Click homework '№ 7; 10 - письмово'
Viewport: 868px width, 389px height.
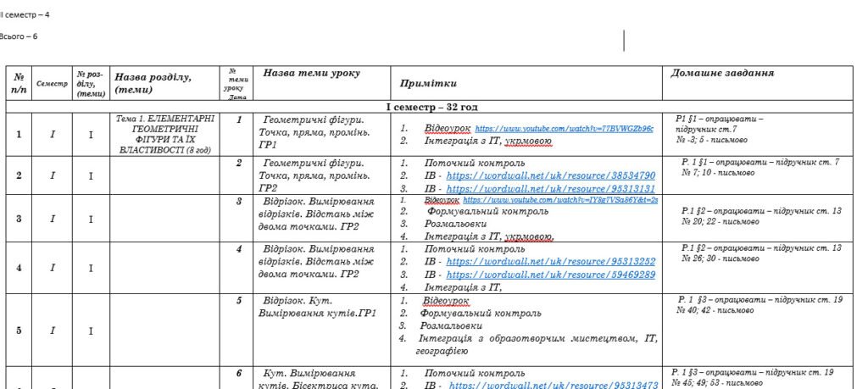(x=717, y=173)
